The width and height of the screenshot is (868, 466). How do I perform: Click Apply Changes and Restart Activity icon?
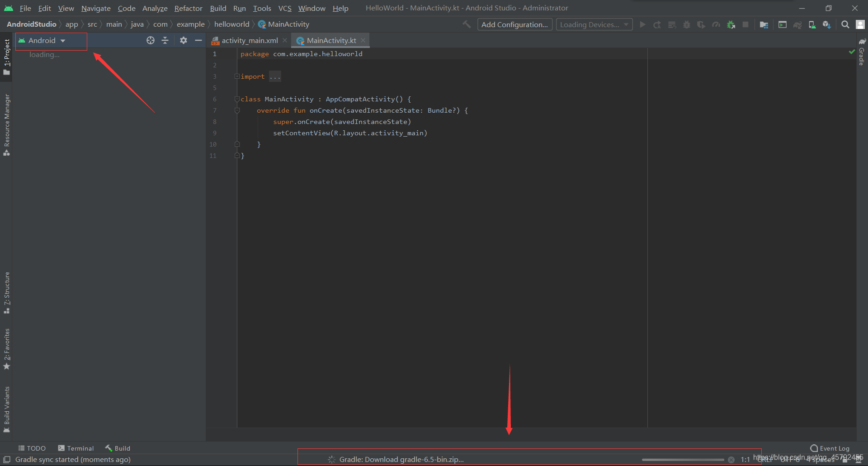pyautogui.click(x=657, y=24)
